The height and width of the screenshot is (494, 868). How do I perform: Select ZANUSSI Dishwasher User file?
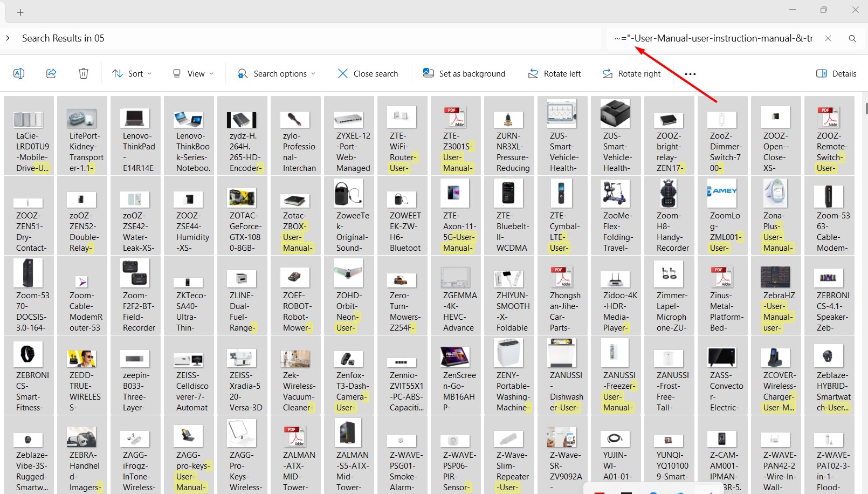coord(563,375)
